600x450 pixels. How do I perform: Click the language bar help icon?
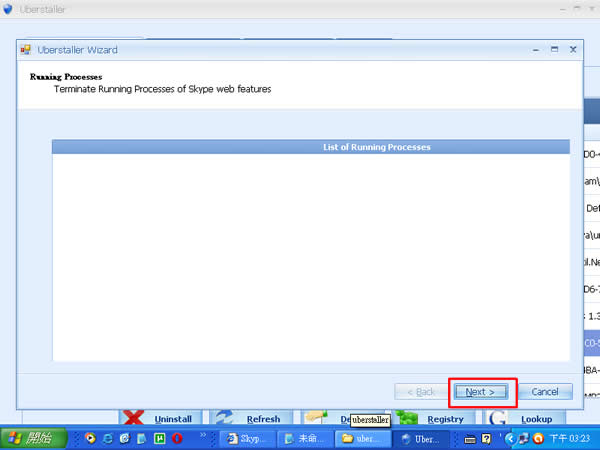coord(486,439)
